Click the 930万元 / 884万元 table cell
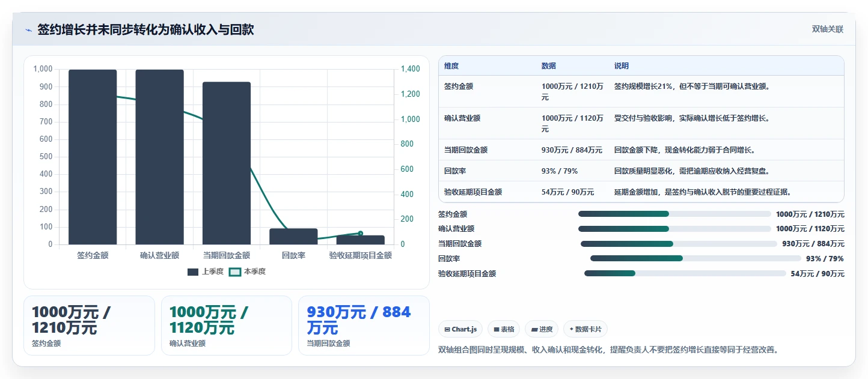The height and width of the screenshot is (379, 868). 572,150
